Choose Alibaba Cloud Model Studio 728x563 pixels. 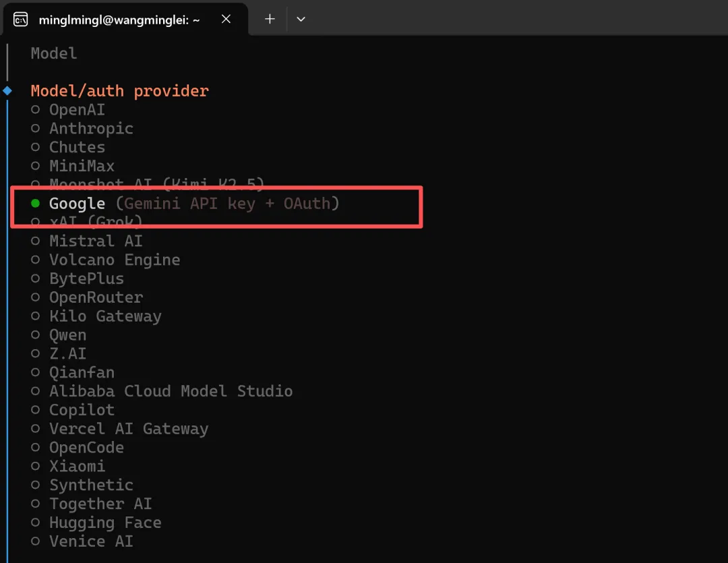pos(36,391)
